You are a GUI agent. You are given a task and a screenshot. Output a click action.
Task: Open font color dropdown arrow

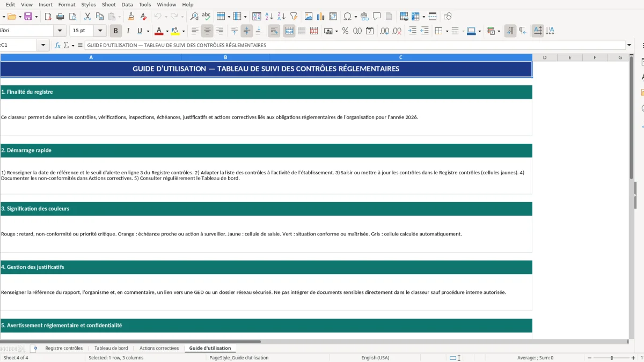tap(167, 31)
